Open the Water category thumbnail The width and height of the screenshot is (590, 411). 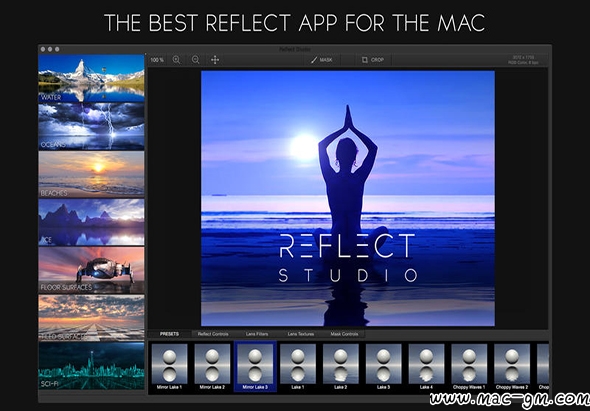coord(91,78)
